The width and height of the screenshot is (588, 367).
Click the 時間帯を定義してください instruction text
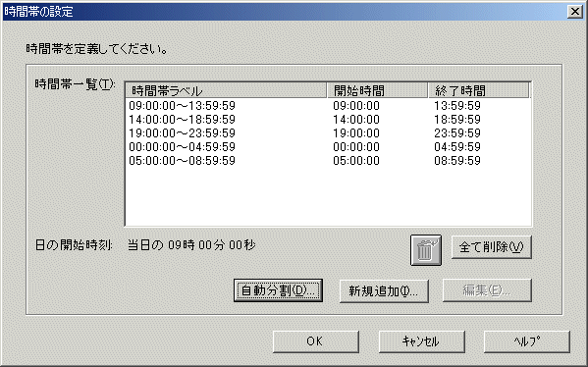(x=97, y=49)
